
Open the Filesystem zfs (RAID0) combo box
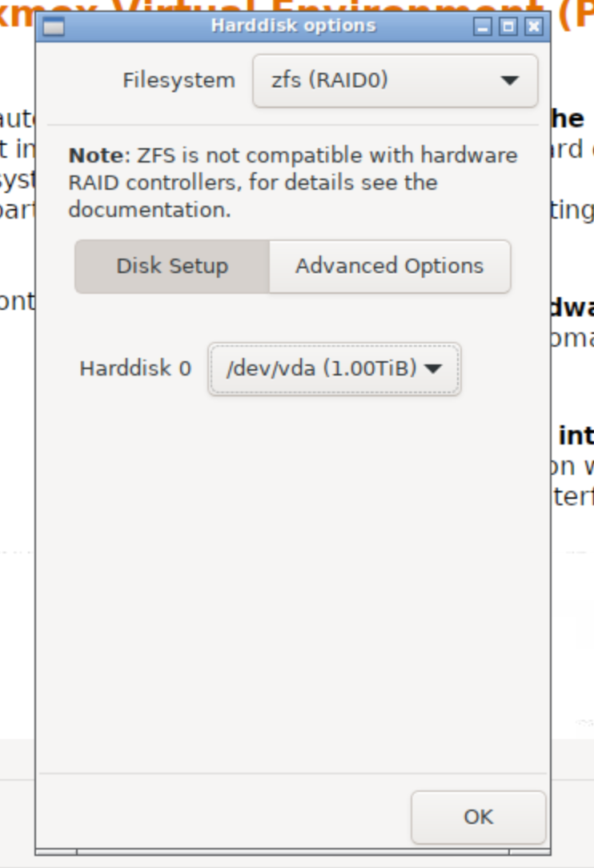click(395, 81)
